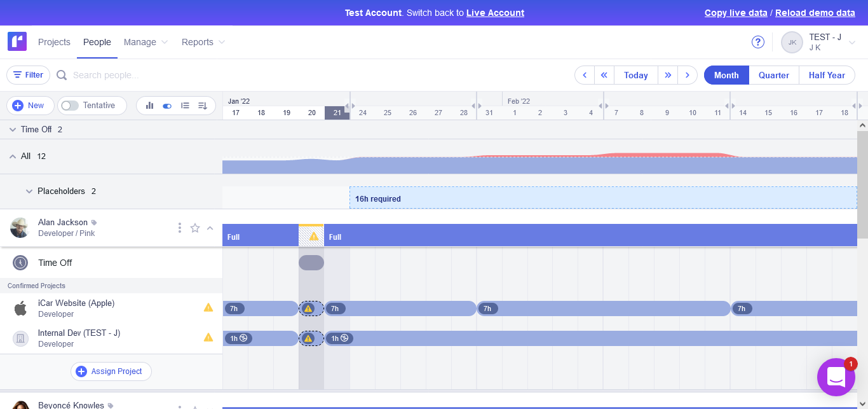Click the plus icon on Assign Project
The image size is (868, 409).
pyautogui.click(x=81, y=371)
